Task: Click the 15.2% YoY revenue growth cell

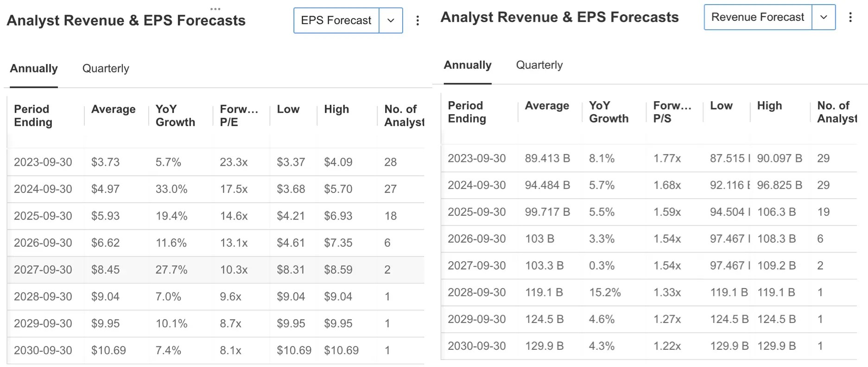Action: (x=605, y=293)
